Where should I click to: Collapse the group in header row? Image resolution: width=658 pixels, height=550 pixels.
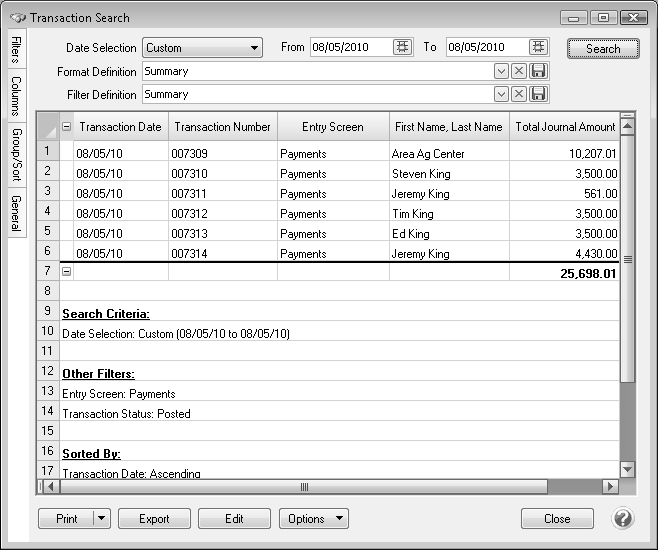tap(67, 127)
